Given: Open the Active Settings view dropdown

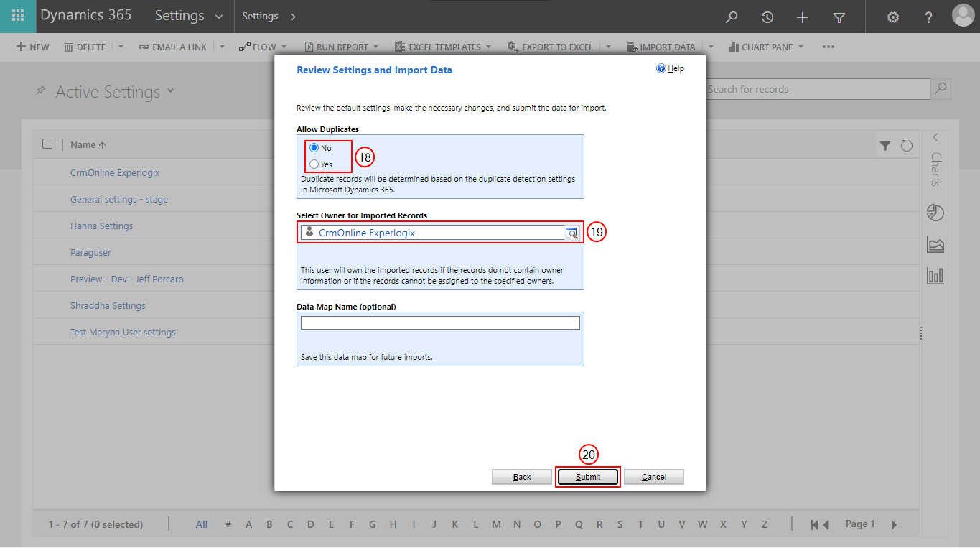Looking at the screenshot, I should (171, 90).
